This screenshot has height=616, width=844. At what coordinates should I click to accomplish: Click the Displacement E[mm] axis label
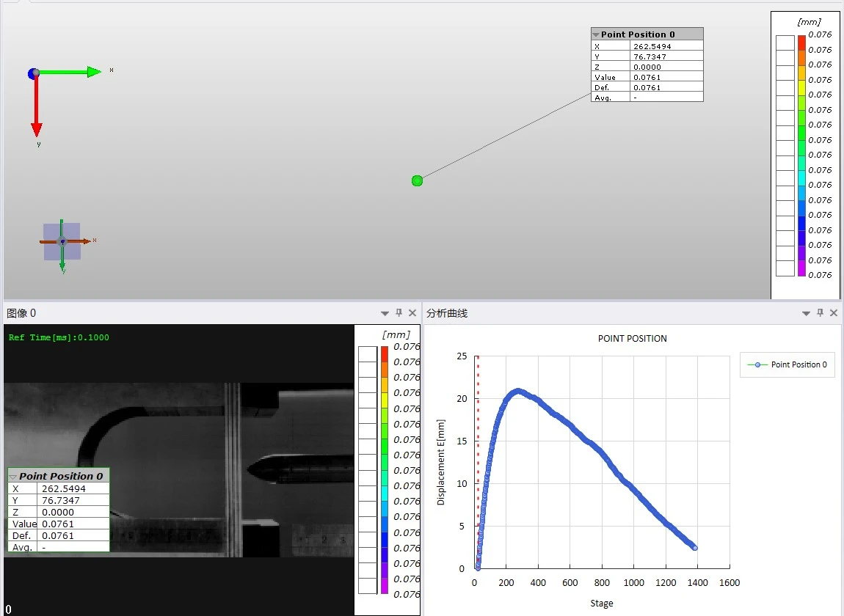pyautogui.click(x=441, y=462)
